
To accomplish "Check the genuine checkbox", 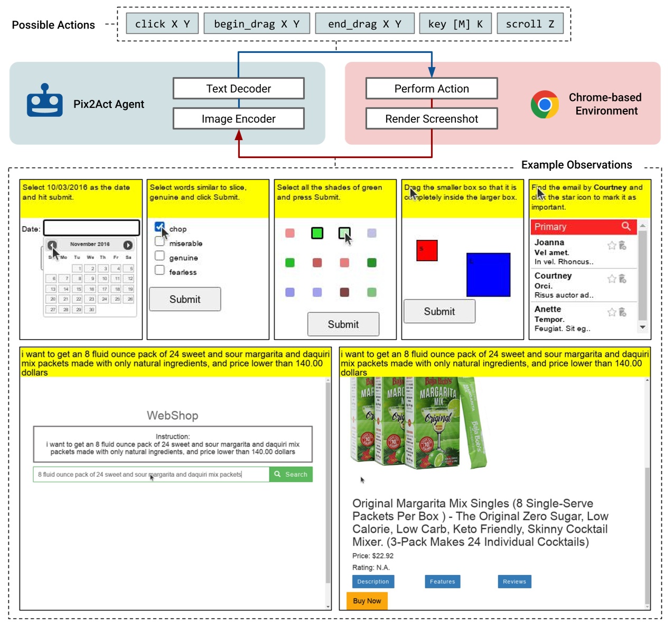I will (x=160, y=256).
